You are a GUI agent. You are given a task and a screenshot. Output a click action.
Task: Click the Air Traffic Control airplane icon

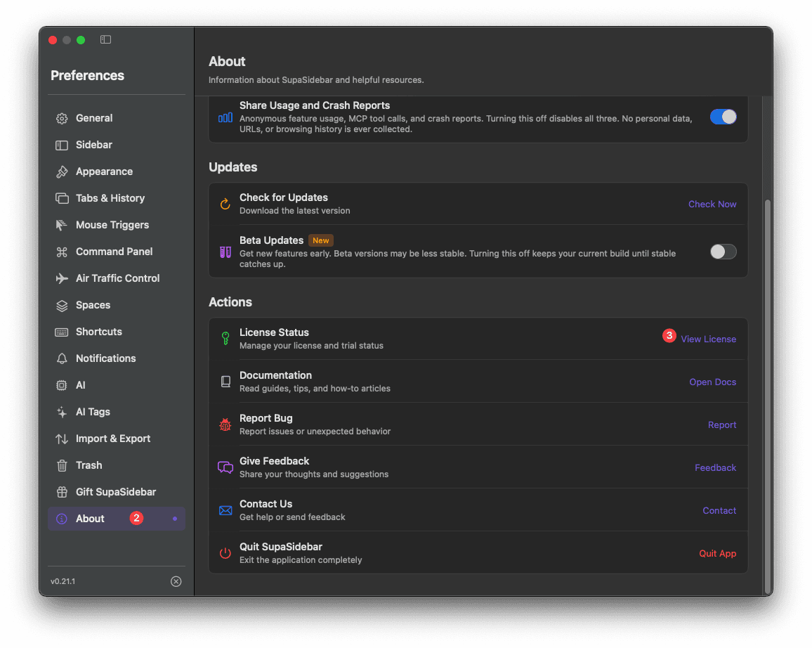[62, 279]
